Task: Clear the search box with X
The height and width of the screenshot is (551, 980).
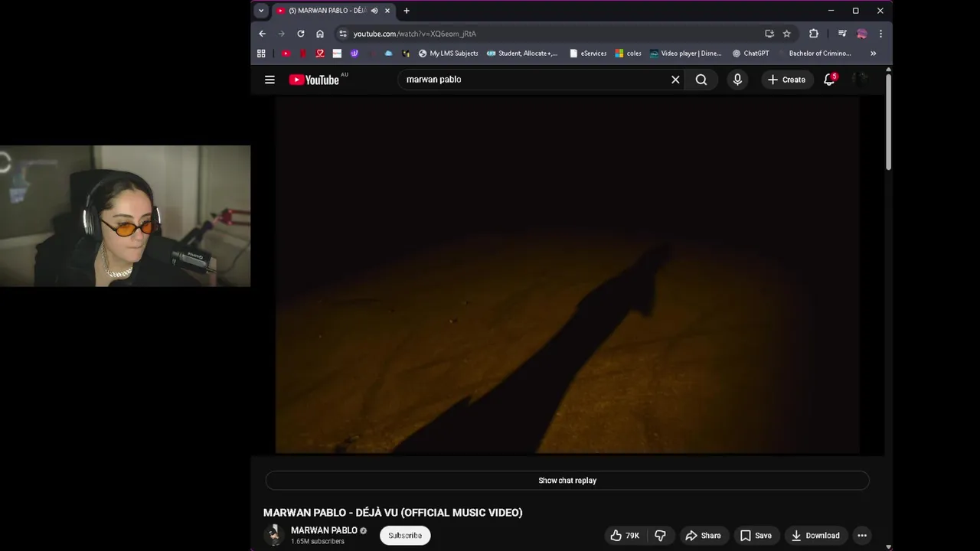Action: (x=675, y=80)
